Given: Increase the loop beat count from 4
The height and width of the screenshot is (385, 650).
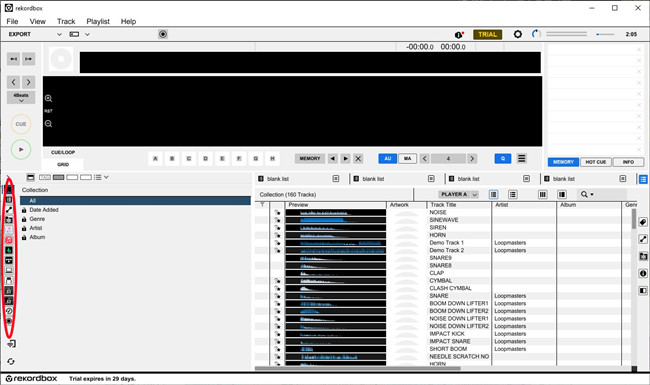Looking at the screenshot, I should [472, 158].
